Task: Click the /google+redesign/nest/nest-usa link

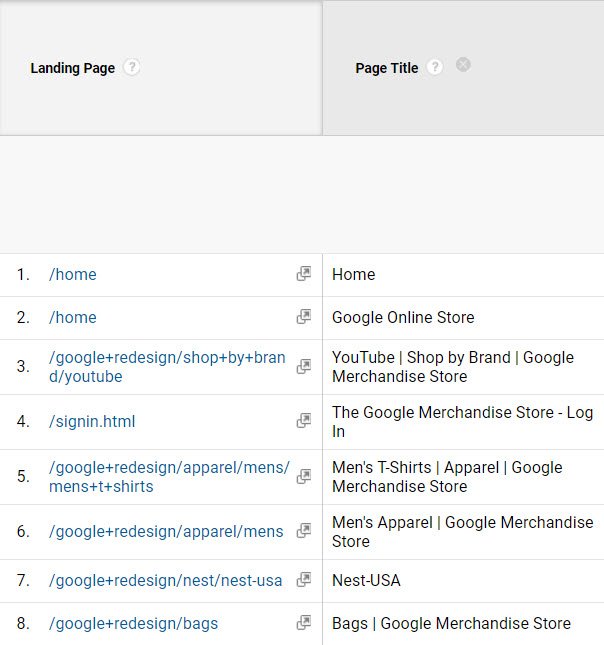Action: (166, 580)
